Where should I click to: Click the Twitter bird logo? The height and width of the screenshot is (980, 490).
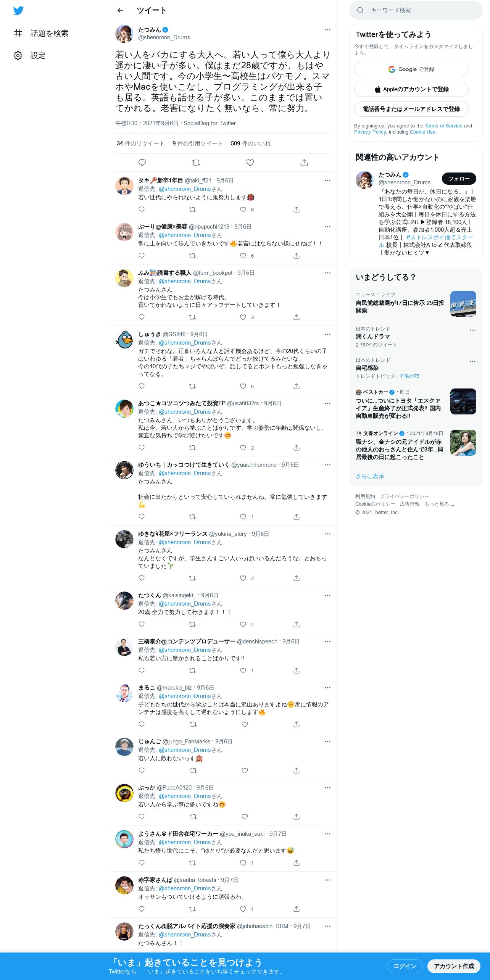click(x=18, y=11)
